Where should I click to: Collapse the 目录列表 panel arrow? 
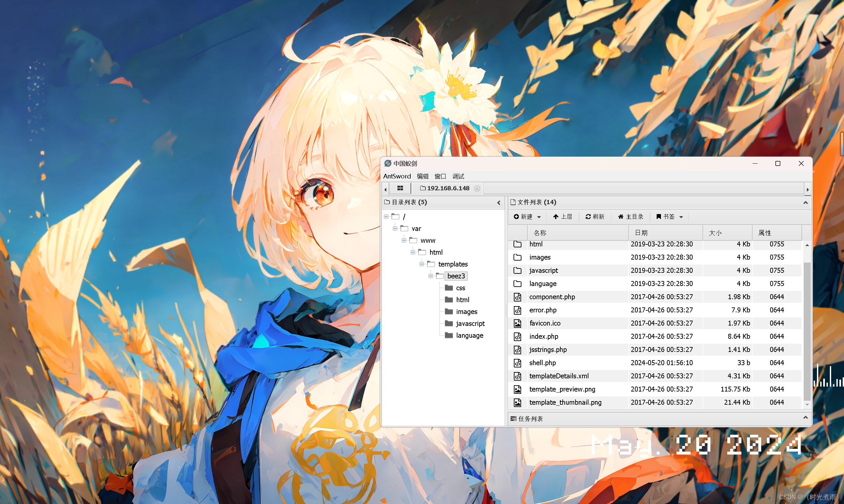(499, 203)
